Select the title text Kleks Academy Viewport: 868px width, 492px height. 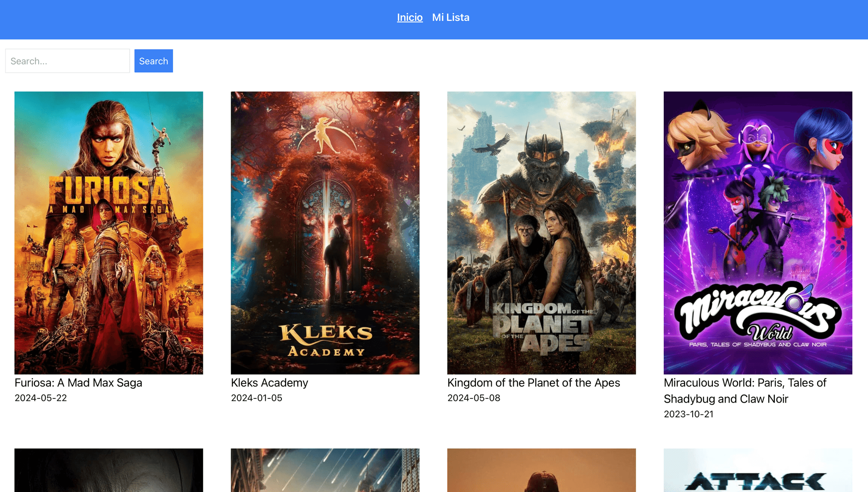pos(270,383)
